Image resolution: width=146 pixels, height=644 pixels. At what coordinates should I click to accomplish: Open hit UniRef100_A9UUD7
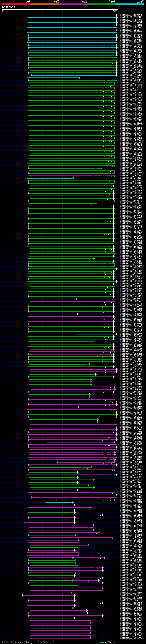click(131, 497)
